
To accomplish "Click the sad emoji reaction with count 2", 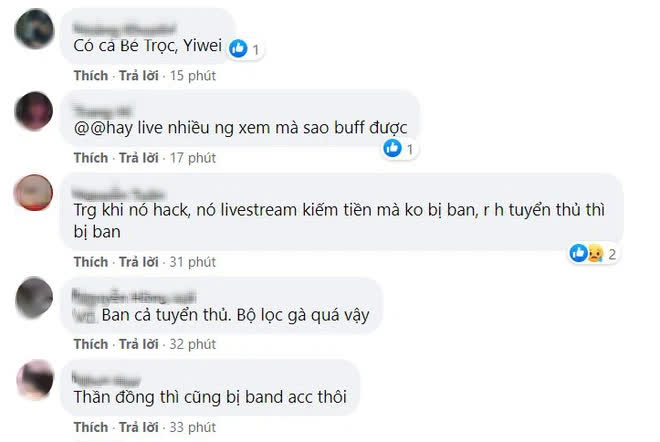I will pos(595,253).
